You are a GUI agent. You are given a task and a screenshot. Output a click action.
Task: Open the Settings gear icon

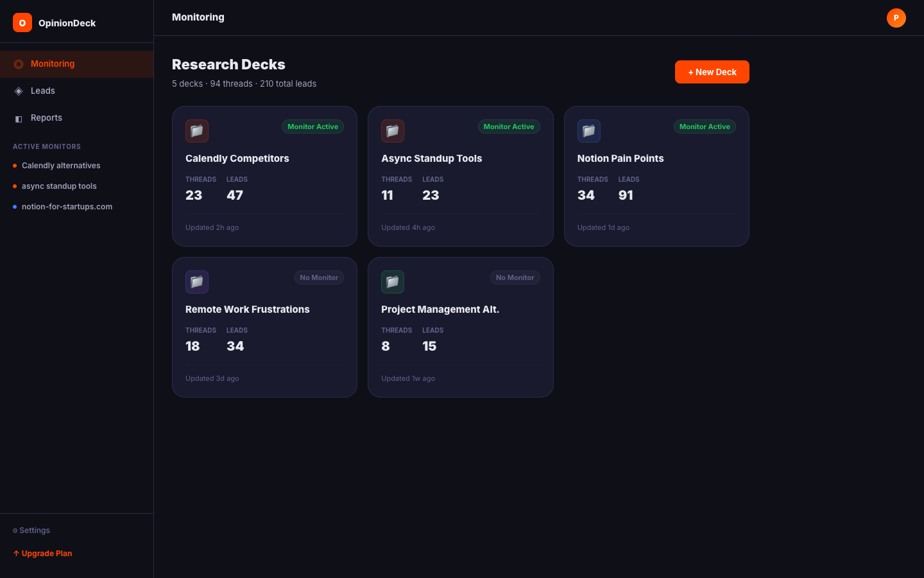pos(14,530)
